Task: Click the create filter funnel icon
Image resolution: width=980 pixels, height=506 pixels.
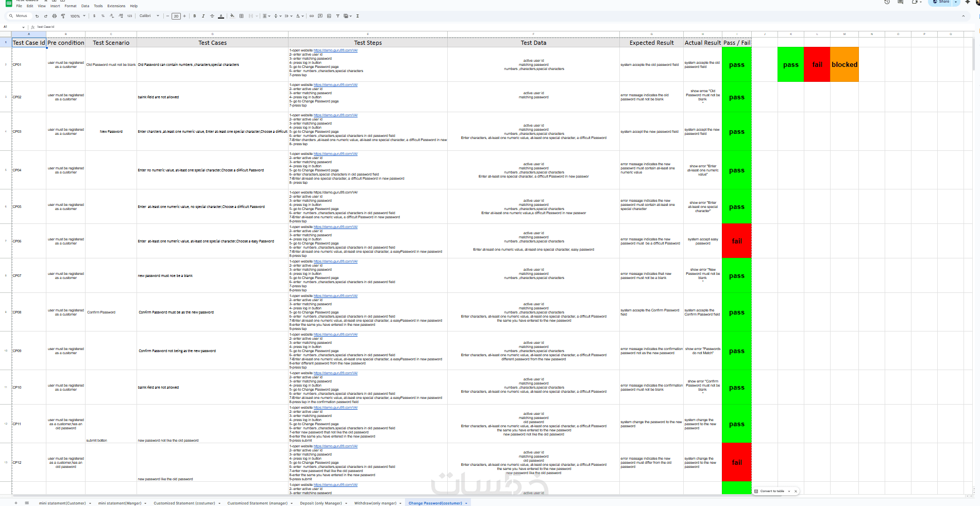Action: click(x=338, y=16)
